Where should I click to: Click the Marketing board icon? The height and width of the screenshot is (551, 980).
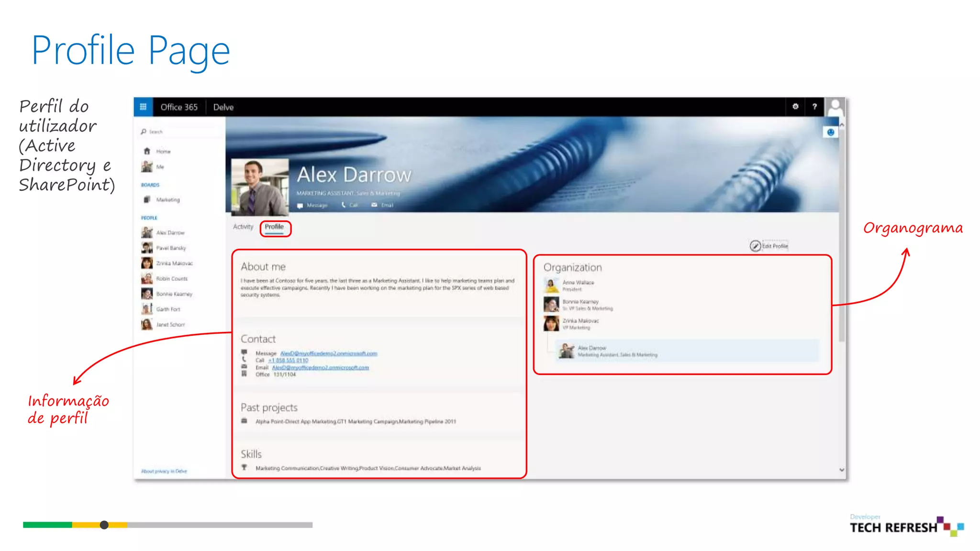tap(147, 199)
